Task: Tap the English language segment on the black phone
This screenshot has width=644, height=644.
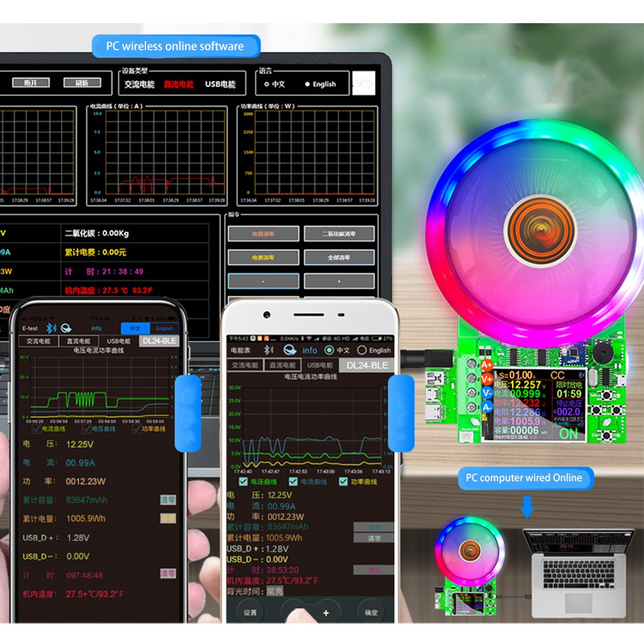Action: (164, 328)
